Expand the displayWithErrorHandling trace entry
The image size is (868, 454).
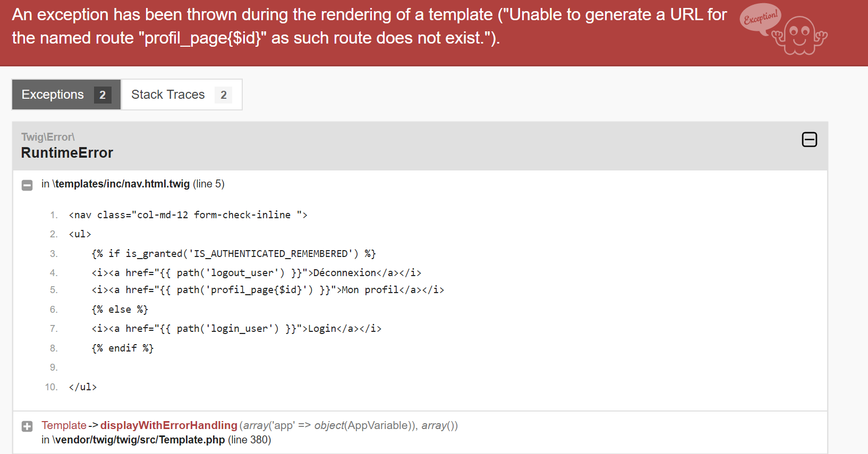point(27,426)
